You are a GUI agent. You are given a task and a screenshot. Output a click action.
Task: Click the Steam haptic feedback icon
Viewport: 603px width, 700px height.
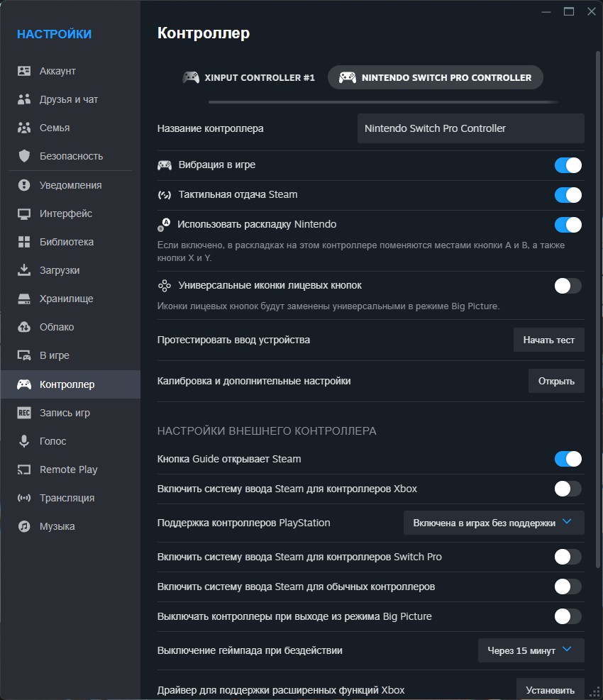coord(165,194)
